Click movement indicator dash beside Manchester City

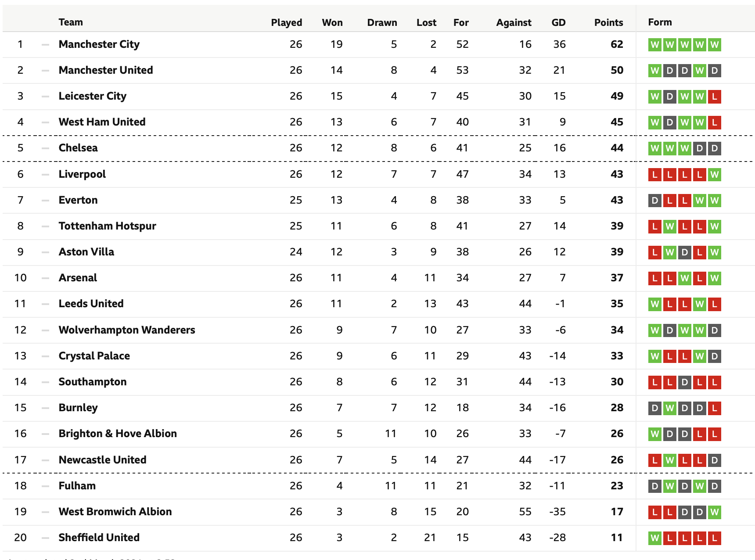tap(45, 45)
